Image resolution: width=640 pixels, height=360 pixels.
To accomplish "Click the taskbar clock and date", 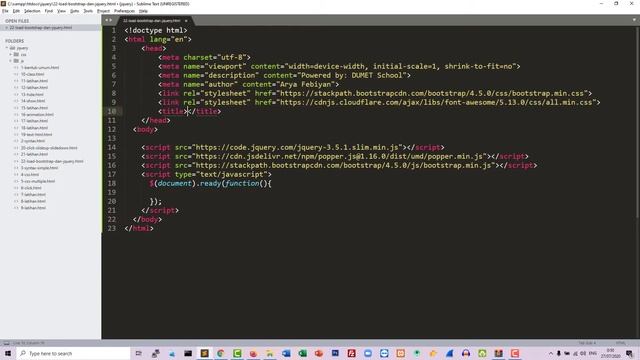I will pos(611,353).
